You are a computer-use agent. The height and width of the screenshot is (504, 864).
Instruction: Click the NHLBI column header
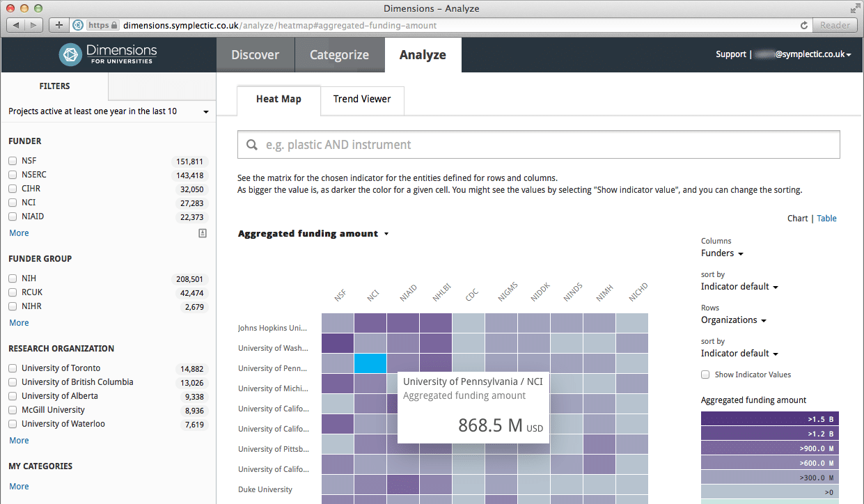click(441, 294)
